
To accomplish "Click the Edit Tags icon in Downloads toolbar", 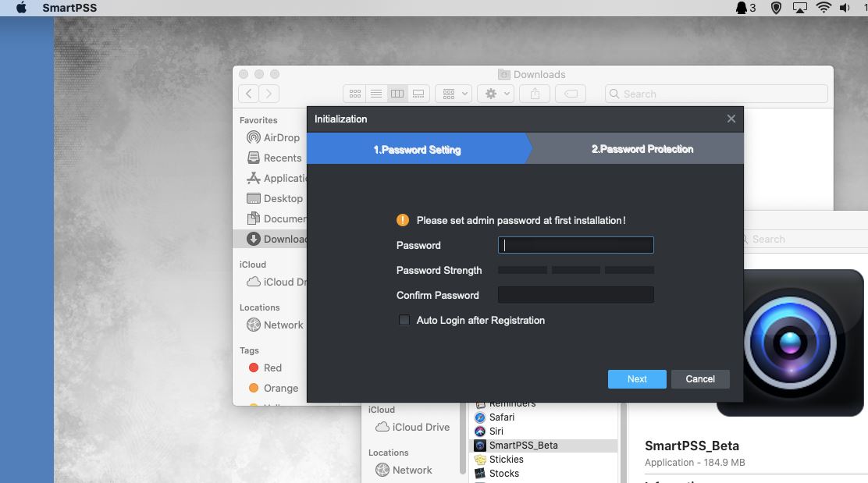I will [571, 94].
